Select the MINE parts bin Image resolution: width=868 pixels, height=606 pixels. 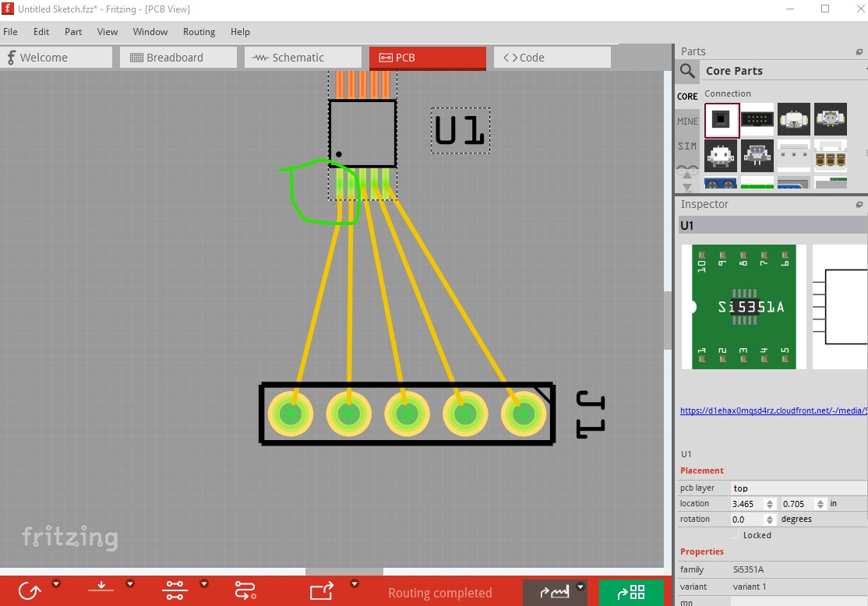pyautogui.click(x=687, y=122)
